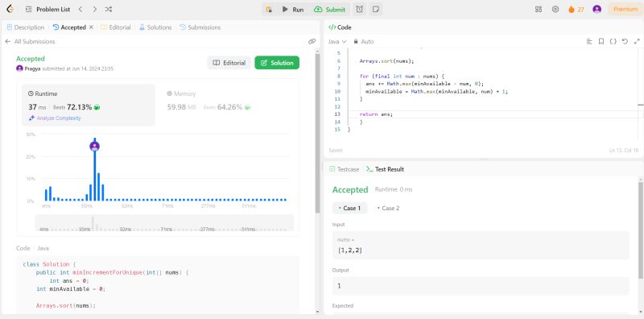Screen dimensions: 644x319
Task: Click the LeetCode logo icon
Action: click(x=10, y=9)
